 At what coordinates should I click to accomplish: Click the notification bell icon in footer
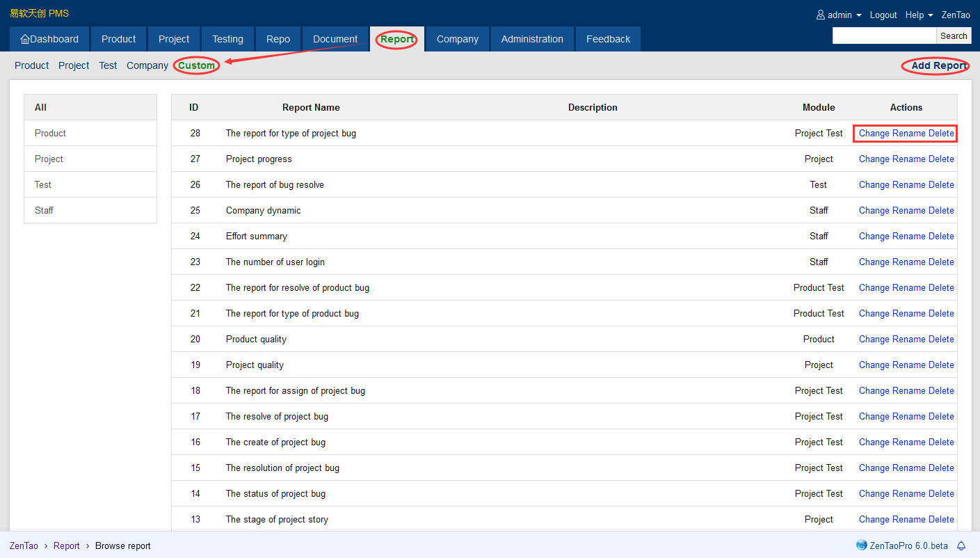point(962,545)
